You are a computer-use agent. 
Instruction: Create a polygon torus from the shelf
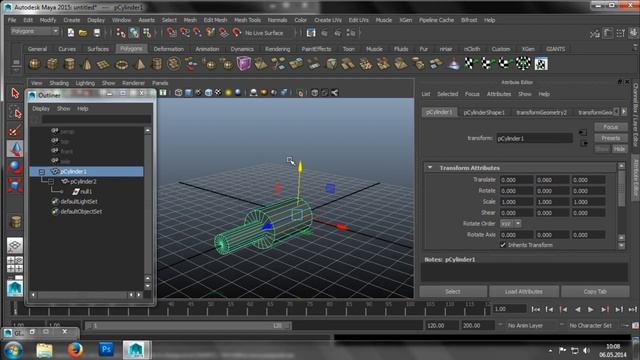[x=122, y=64]
